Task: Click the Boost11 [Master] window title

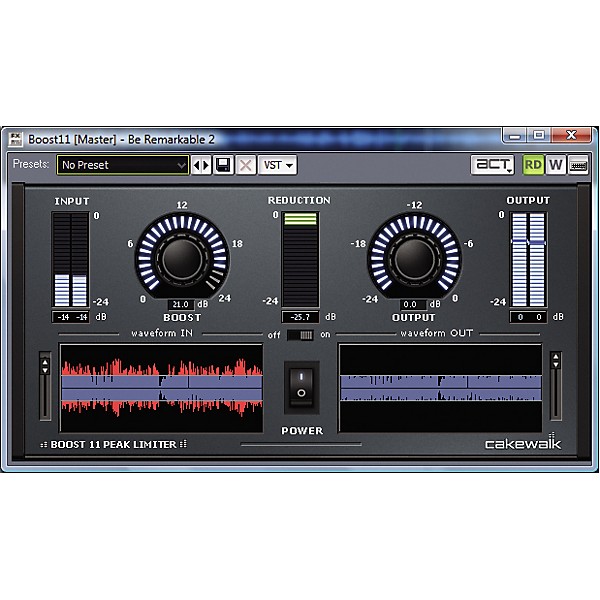Action: tap(121, 140)
